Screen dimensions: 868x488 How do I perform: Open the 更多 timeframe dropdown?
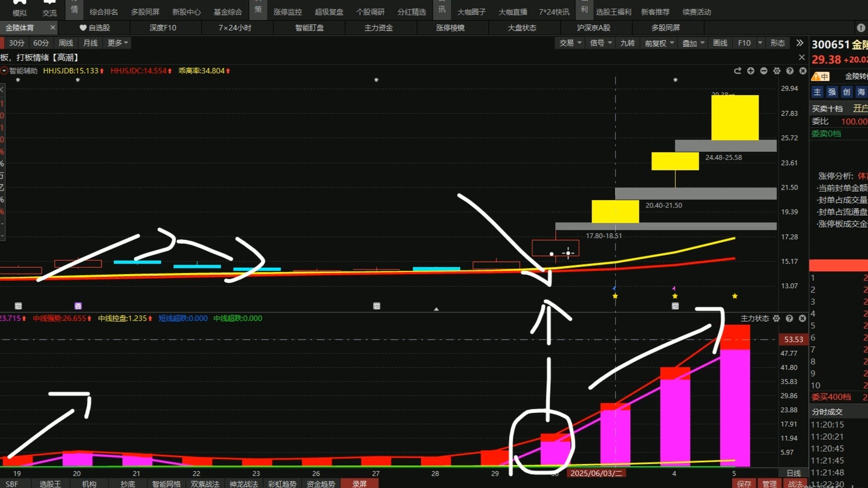(117, 43)
